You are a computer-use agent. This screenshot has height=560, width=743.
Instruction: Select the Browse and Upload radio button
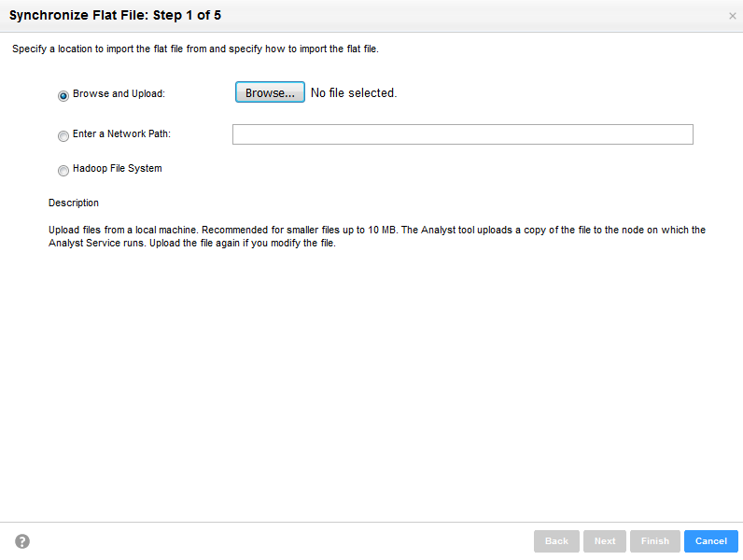coord(63,96)
